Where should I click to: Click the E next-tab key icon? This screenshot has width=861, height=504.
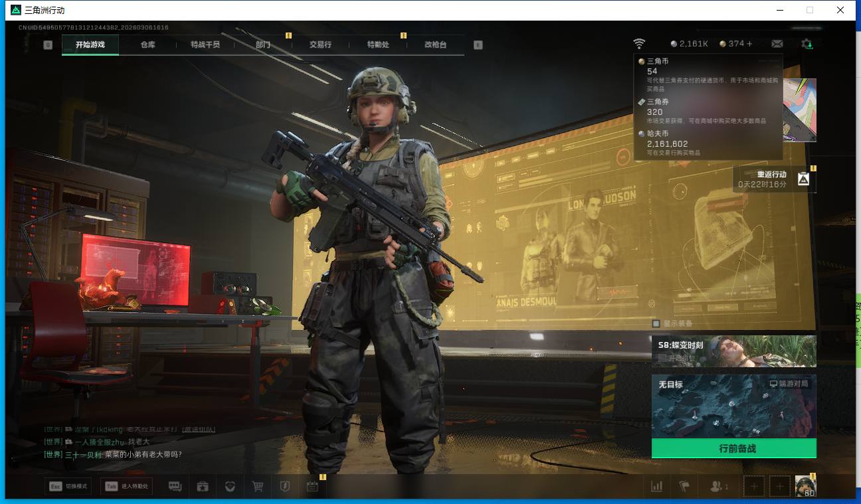(478, 44)
